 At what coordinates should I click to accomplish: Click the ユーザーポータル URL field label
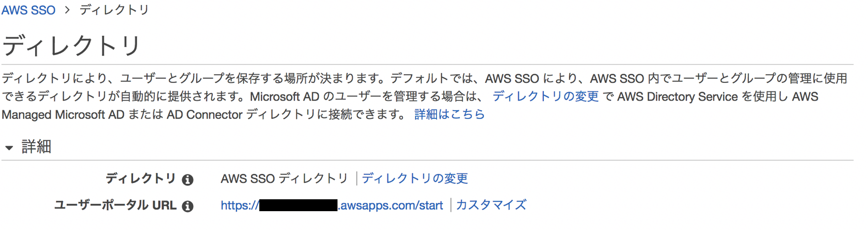115,205
